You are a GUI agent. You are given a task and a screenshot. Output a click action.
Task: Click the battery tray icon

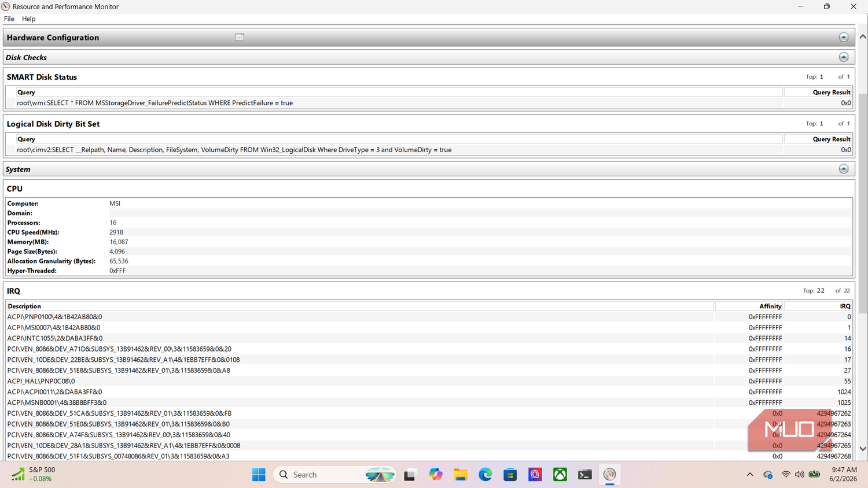[x=814, y=475]
